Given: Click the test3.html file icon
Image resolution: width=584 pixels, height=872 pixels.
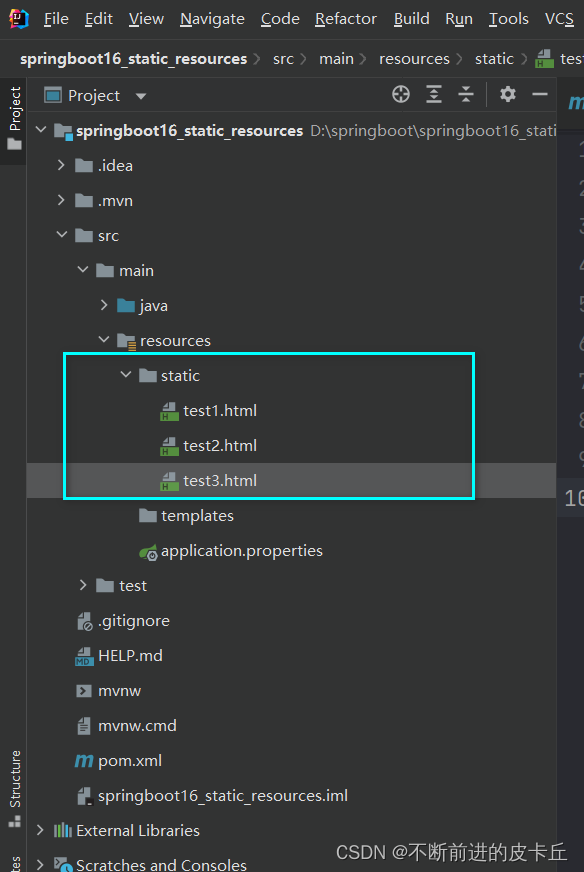Looking at the screenshot, I should pyautogui.click(x=170, y=482).
